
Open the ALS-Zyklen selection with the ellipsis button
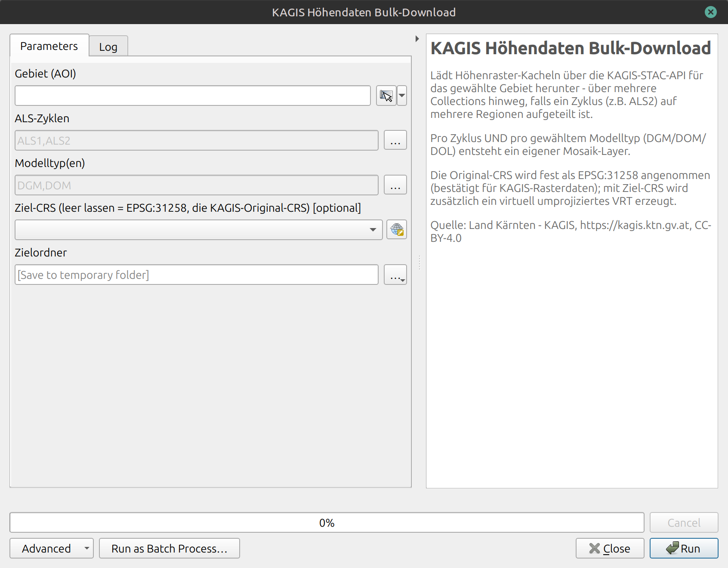pos(395,140)
